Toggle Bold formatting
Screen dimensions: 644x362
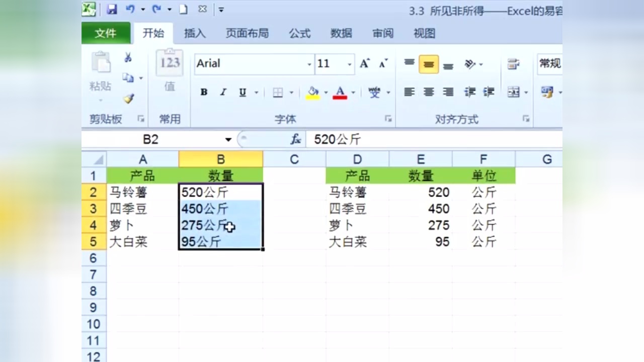[x=204, y=93]
